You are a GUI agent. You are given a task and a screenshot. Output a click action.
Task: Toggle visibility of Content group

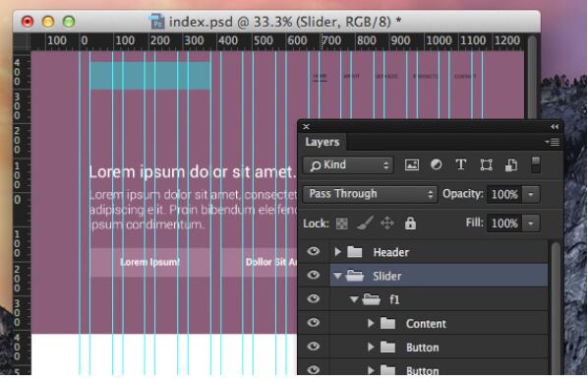[313, 323]
